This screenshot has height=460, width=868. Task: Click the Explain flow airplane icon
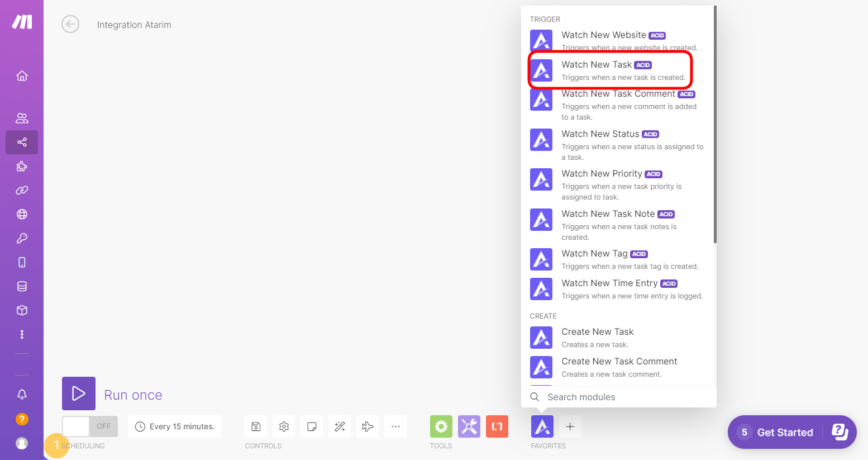tap(368, 426)
